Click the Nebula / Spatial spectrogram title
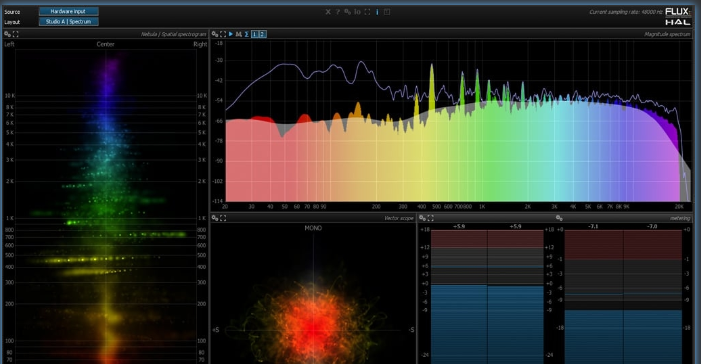 [173, 34]
